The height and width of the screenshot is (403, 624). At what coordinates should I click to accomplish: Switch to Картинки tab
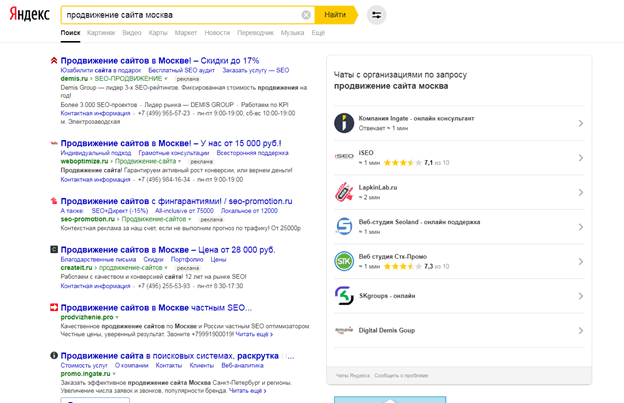tap(101, 33)
